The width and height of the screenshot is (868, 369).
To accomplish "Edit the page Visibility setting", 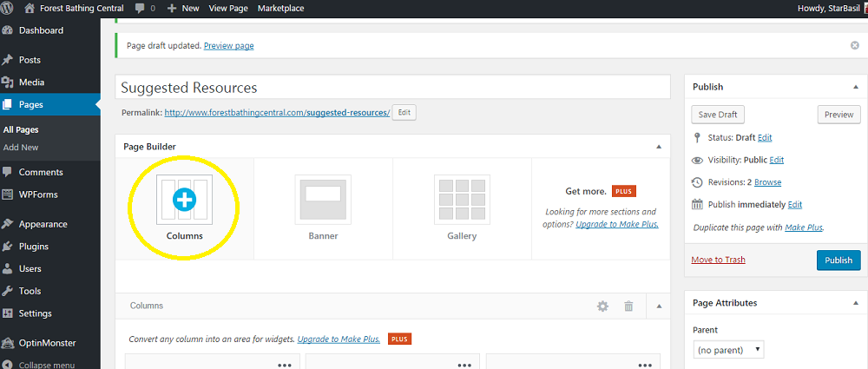I will pos(777,160).
